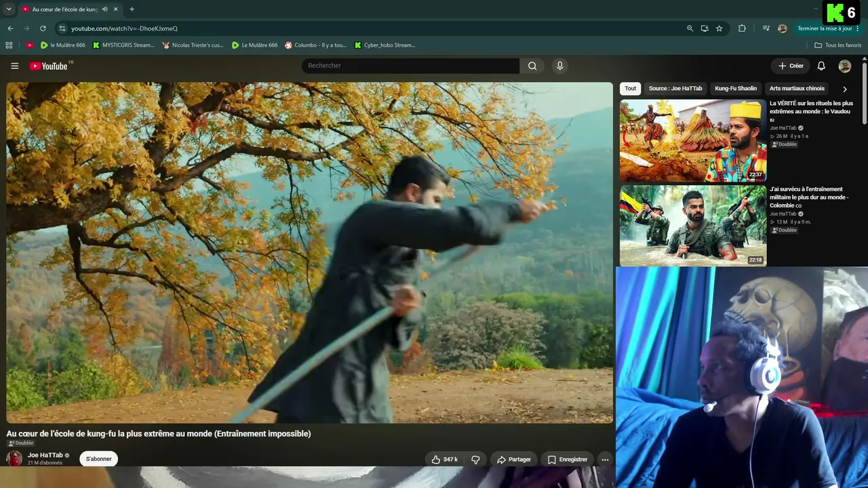Click the main kung-fu video player
Image resolution: width=868 pixels, height=488 pixels.
pyautogui.click(x=310, y=253)
